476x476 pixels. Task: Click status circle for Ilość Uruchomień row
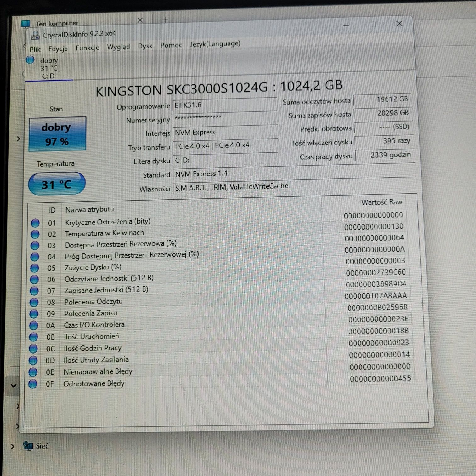[33, 337]
